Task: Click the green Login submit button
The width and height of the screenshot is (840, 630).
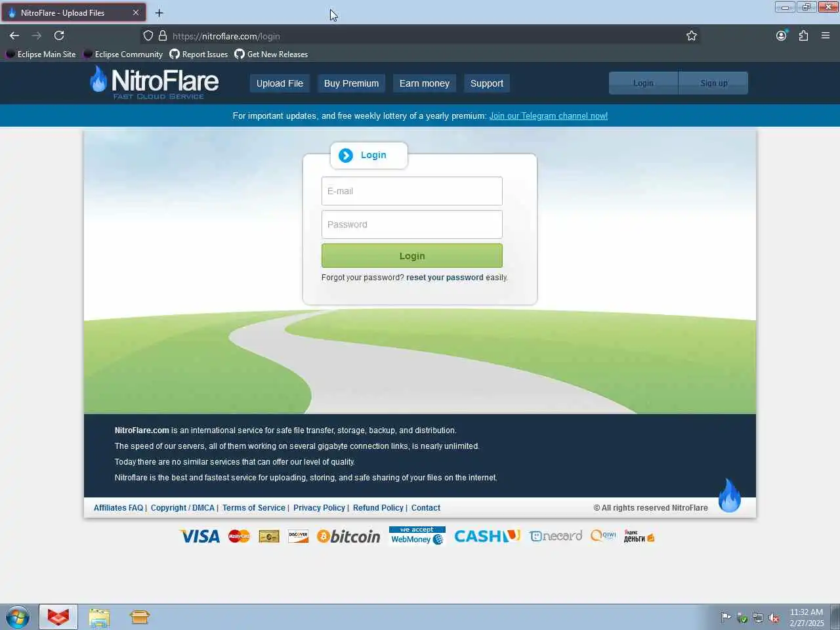Action: [412, 256]
